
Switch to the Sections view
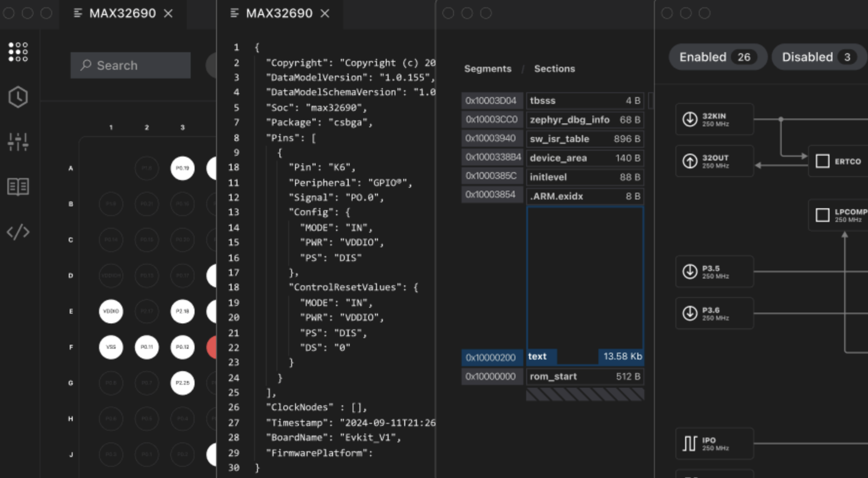[x=554, y=69]
